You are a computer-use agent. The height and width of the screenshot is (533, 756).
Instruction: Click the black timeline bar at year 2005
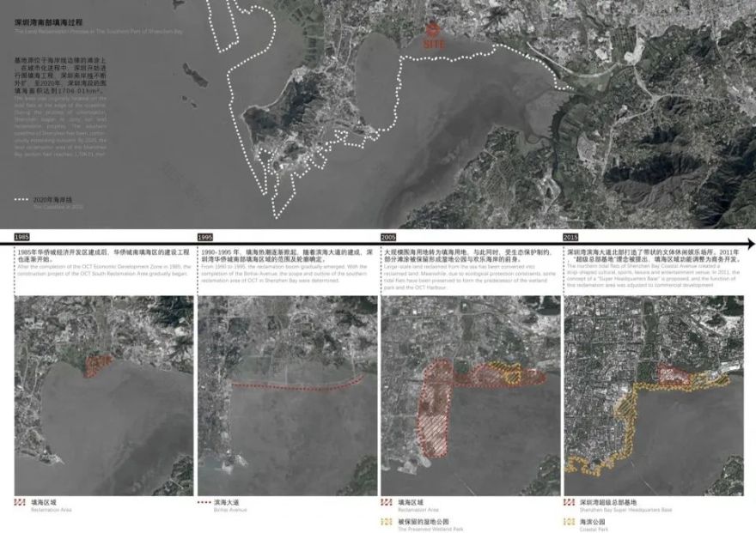387,243
